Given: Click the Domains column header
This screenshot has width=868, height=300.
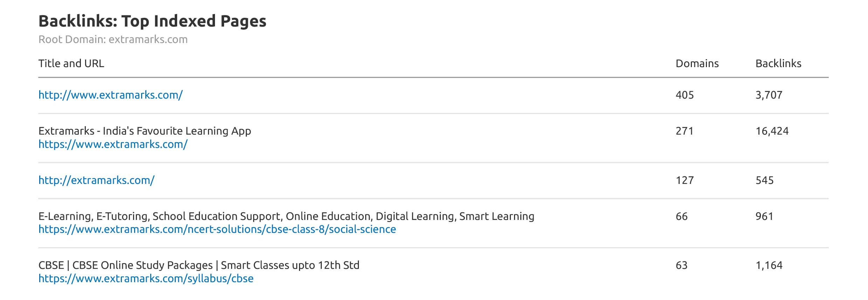Looking at the screenshot, I should tap(697, 64).
